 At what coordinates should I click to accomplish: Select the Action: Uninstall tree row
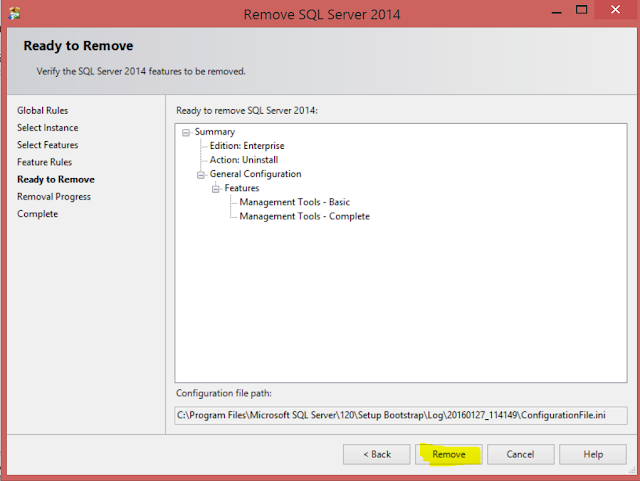point(244,160)
